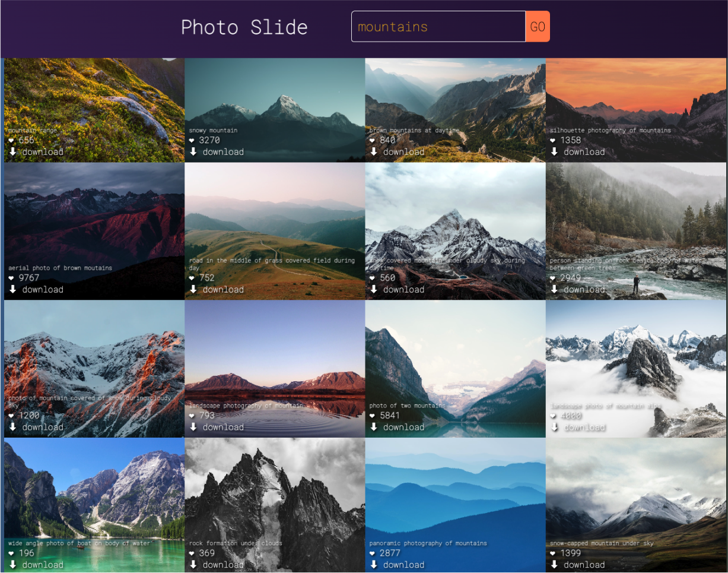Viewport: 728px width, 573px height.
Task: Click the download icon on "rock formation under clouds"
Action: tap(192, 564)
